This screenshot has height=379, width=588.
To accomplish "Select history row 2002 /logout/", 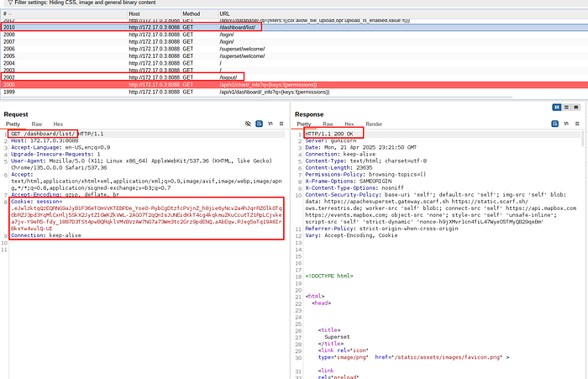I will [294, 77].
